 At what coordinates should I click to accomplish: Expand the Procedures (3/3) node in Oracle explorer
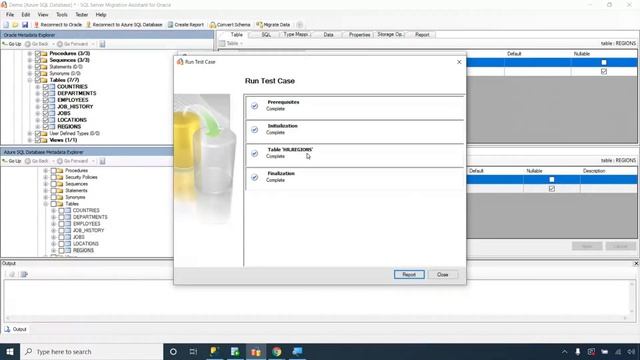pyautogui.click(x=29, y=53)
